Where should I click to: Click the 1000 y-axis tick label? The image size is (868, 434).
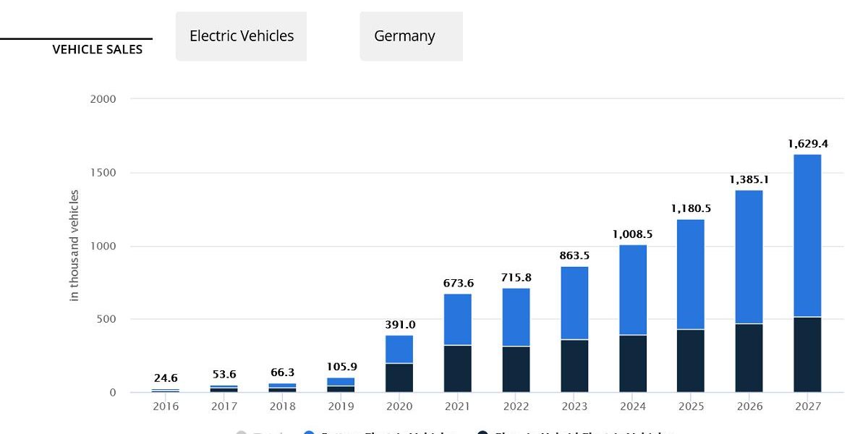(x=103, y=246)
